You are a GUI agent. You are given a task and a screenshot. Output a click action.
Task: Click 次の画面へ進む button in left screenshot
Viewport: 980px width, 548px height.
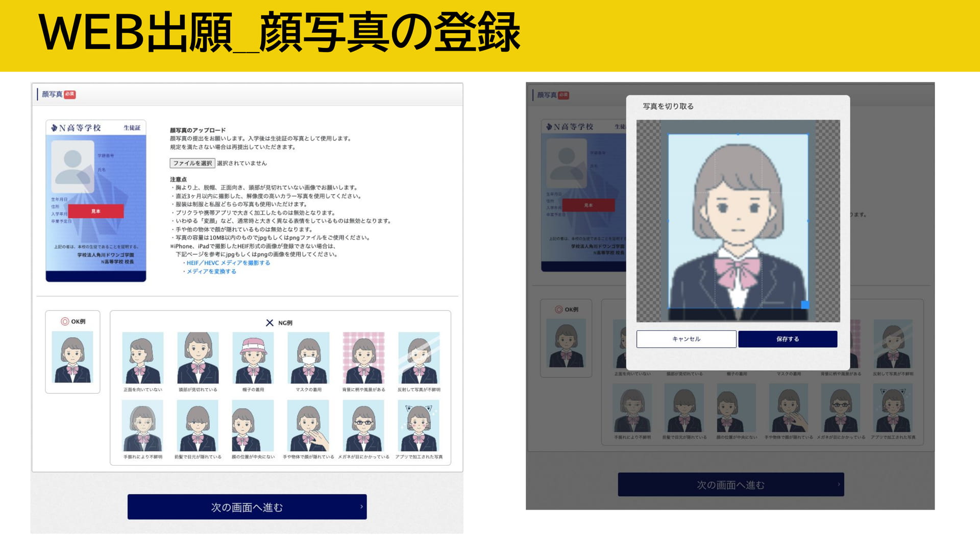247,507
